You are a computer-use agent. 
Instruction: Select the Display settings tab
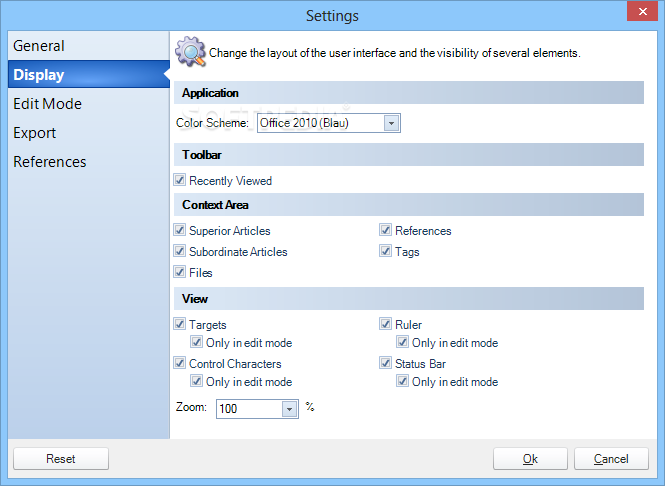click(x=88, y=75)
